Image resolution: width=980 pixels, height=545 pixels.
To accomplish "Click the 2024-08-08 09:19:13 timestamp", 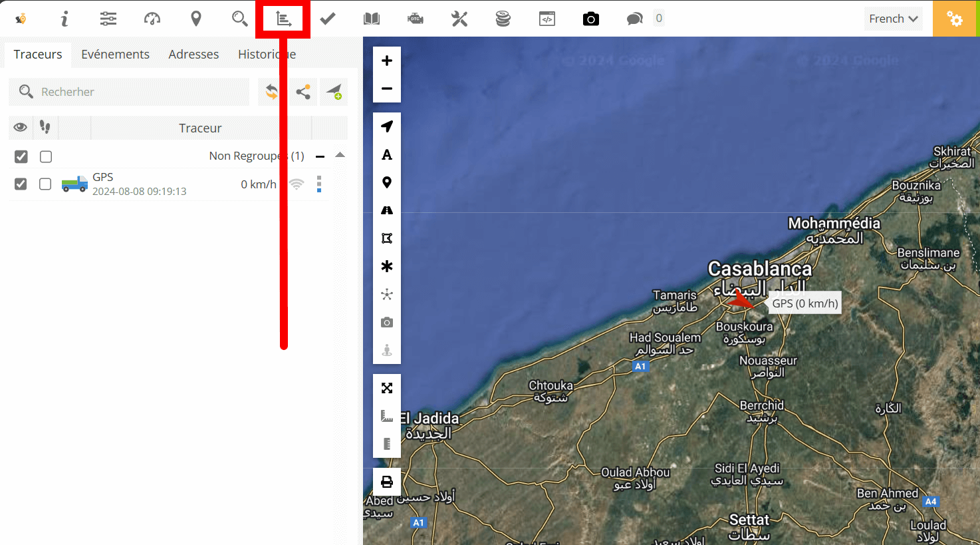I will (x=140, y=192).
